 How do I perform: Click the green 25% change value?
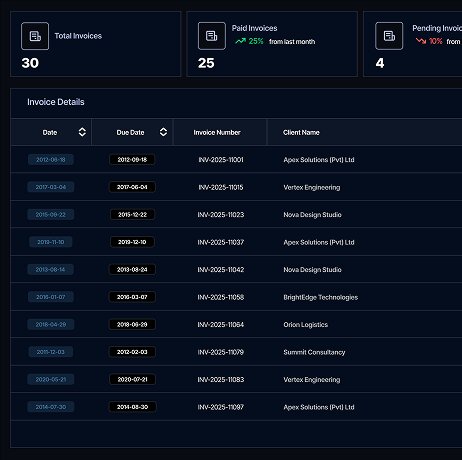[256, 41]
